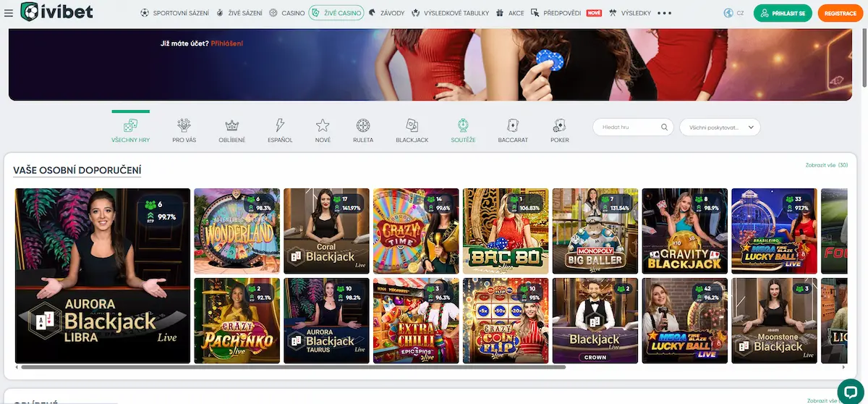The height and width of the screenshot is (404, 868).
Task: Open Moonstone Blackjack game
Action: tap(774, 320)
